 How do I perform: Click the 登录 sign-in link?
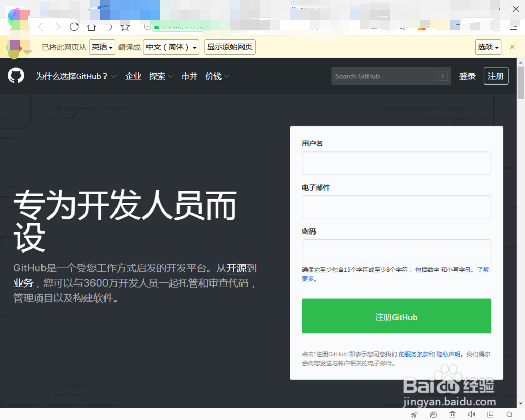click(x=467, y=76)
